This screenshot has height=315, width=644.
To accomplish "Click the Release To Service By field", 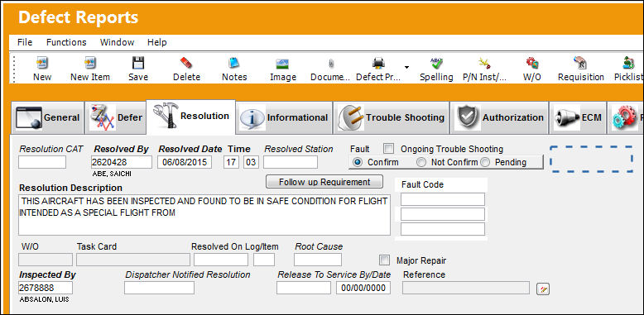I will (304, 288).
